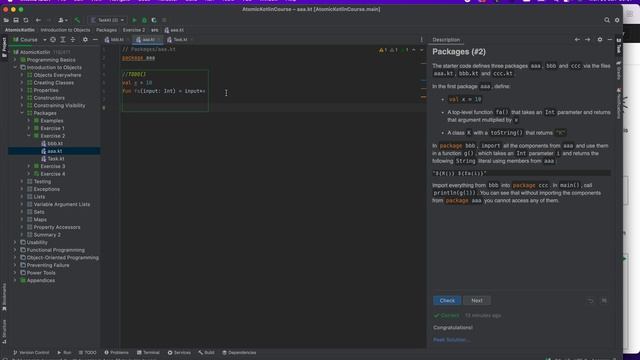Open IDE settings gear at top right
The width and height of the screenshot is (640, 360).
point(617,20)
